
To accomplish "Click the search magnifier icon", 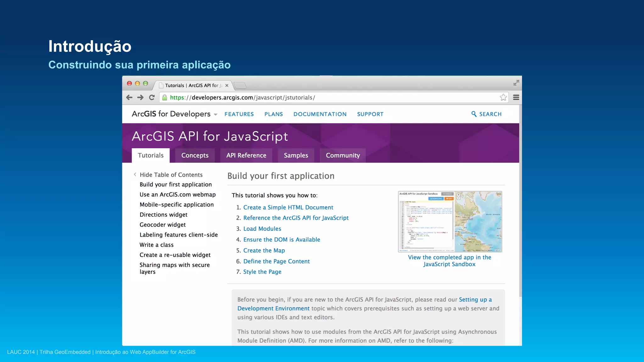I will [x=474, y=114].
